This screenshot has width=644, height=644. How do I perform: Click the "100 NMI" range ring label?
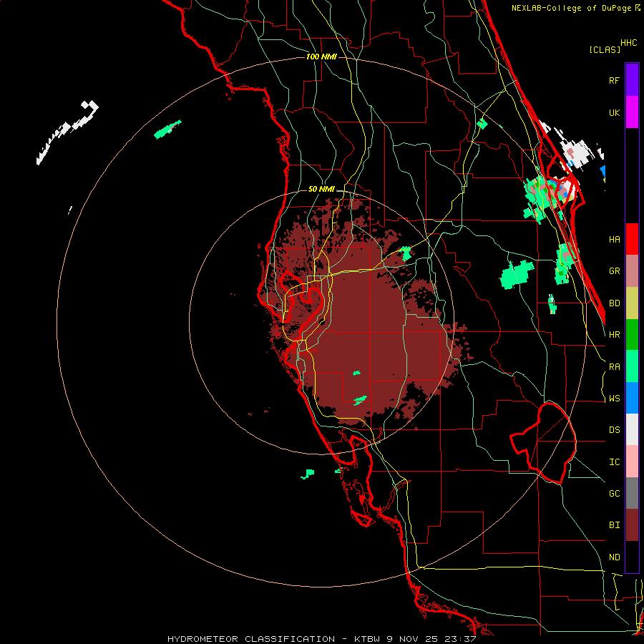tap(321, 57)
